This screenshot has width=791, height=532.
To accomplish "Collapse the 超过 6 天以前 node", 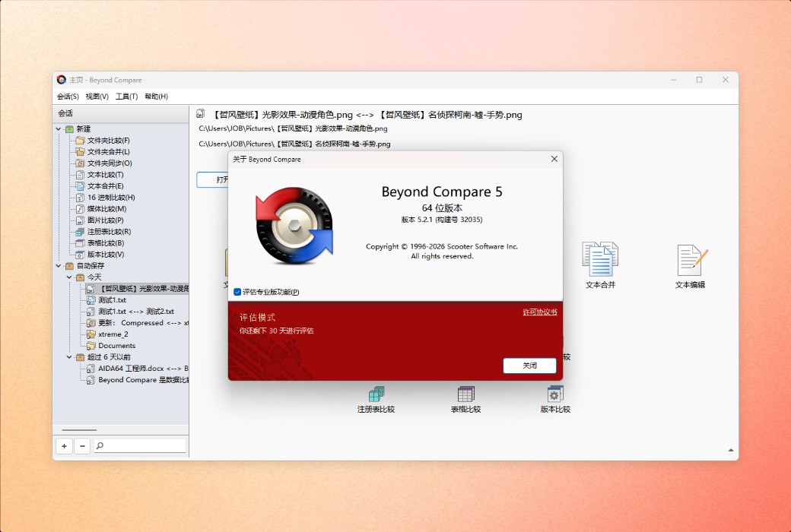I will pos(70,357).
